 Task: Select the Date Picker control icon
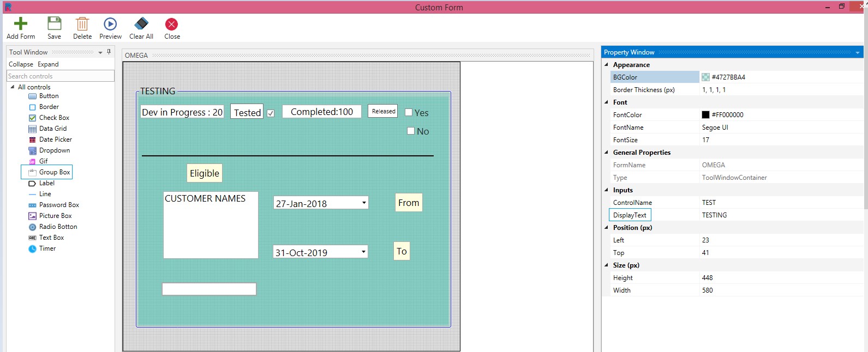coord(33,140)
